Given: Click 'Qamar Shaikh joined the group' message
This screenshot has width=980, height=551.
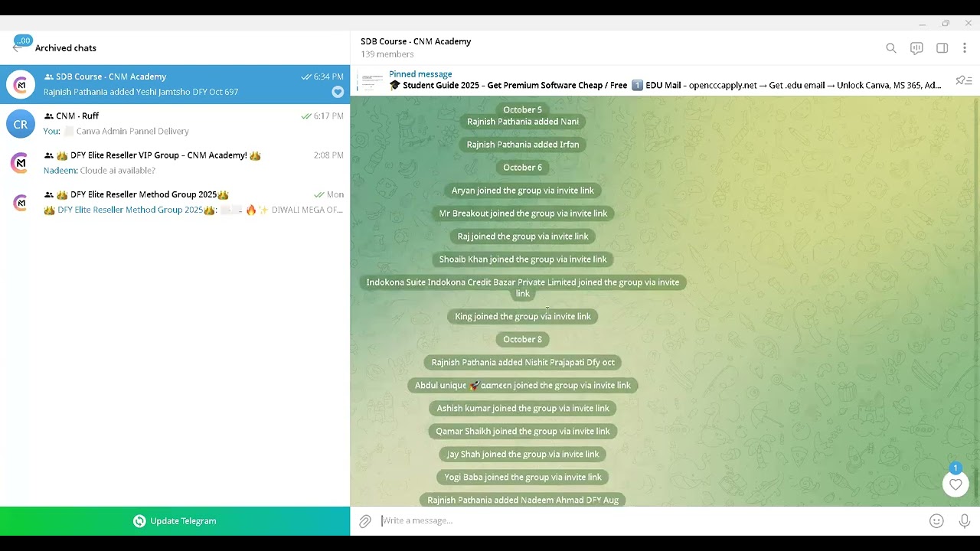Looking at the screenshot, I should (523, 431).
